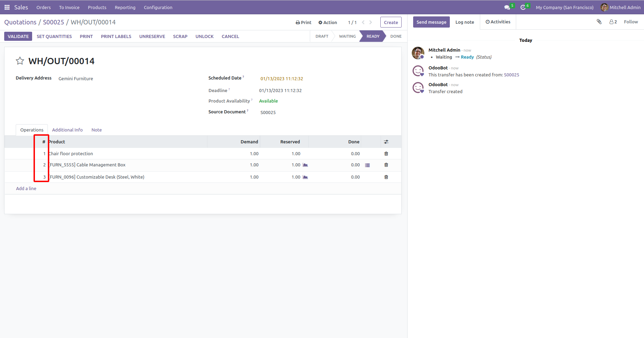Viewport: 644px width, 338px height.
Task: Click the paperclip attachments icon
Action: point(599,22)
